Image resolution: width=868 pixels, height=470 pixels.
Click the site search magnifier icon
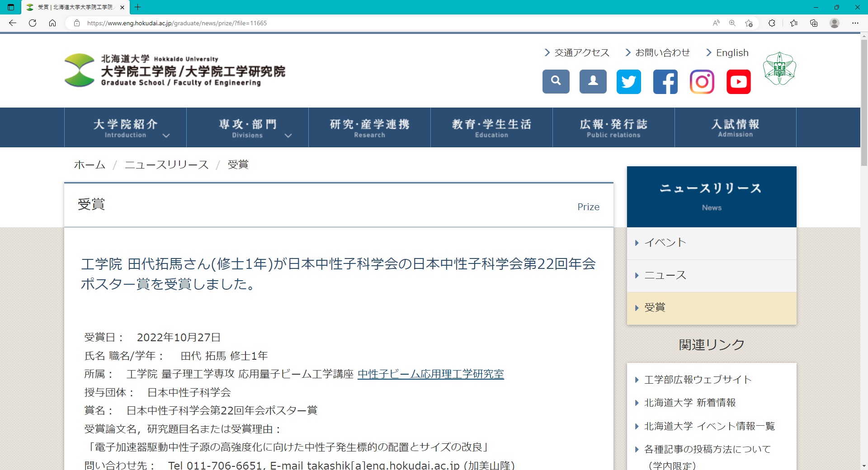[556, 81]
